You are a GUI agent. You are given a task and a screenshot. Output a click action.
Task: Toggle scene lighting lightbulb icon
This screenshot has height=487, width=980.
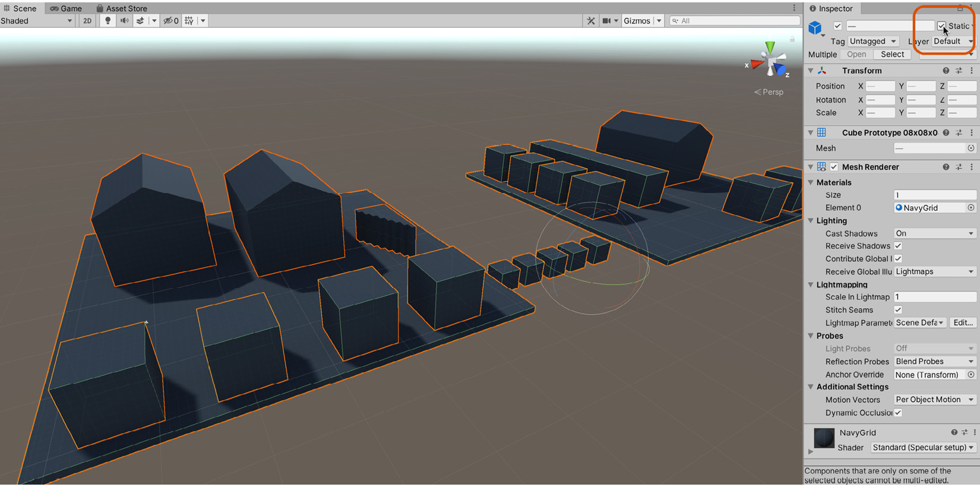(108, 21)
